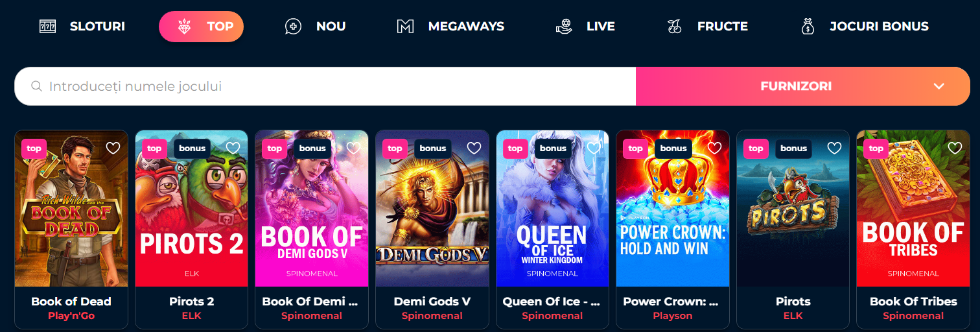The height and width of the screenshot is (332, 980).
Task: Click the chevron arrow in the Furnizori bar
Action: coord(939,86)
